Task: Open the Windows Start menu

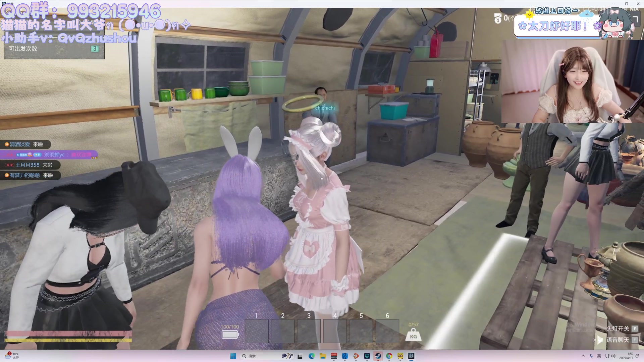Action: 233,356
